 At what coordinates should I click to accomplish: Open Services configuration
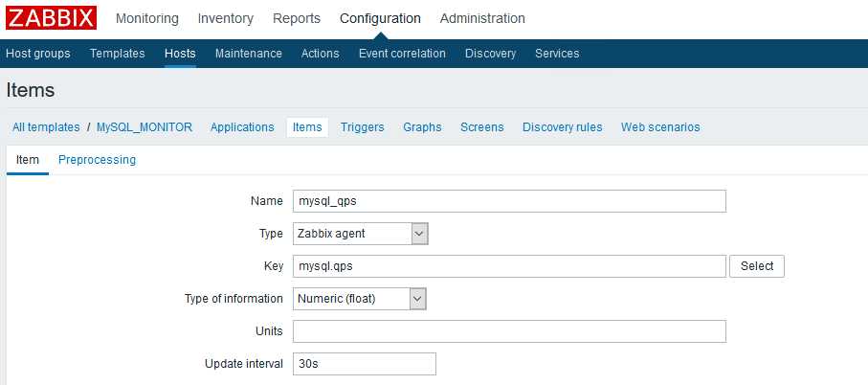click(x=557, y=54)
